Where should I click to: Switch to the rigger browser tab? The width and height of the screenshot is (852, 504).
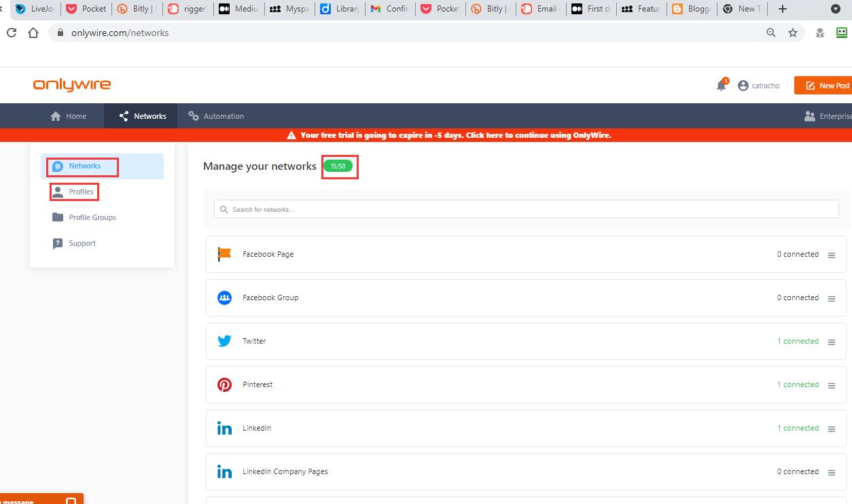(x=188, y=9)
